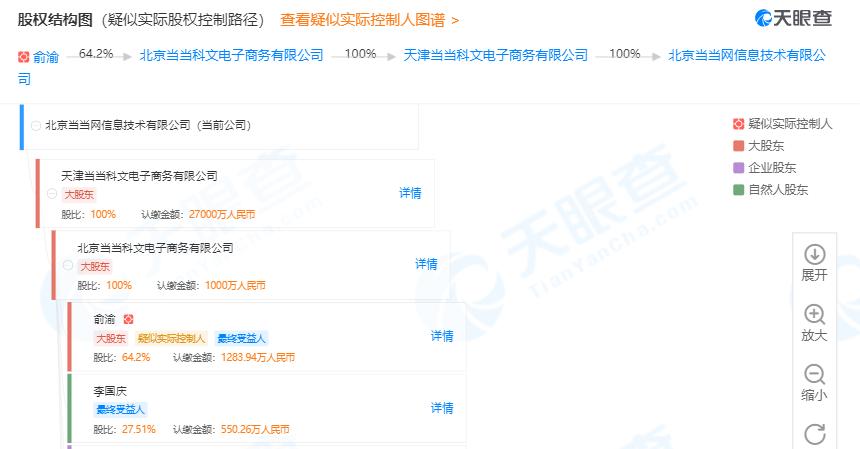Open the suspected actual controller graph link
Screen dimensions: 860x449
click(369, 20)
